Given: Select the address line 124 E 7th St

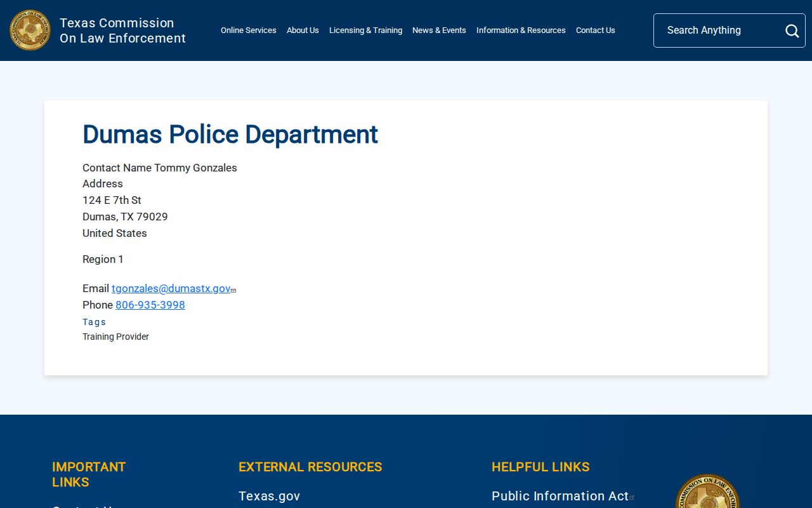Looking at the screenshot, I should (x=112, y=200).
